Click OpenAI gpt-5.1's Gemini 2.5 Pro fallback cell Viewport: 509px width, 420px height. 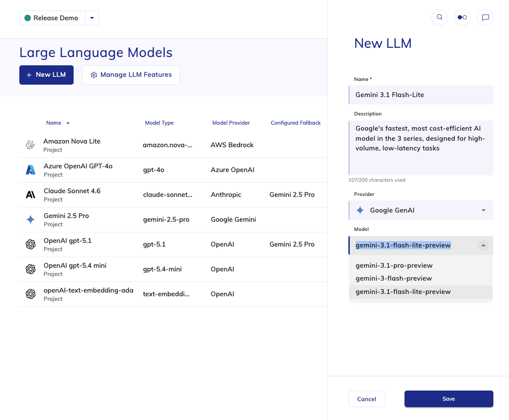point(292,244)
